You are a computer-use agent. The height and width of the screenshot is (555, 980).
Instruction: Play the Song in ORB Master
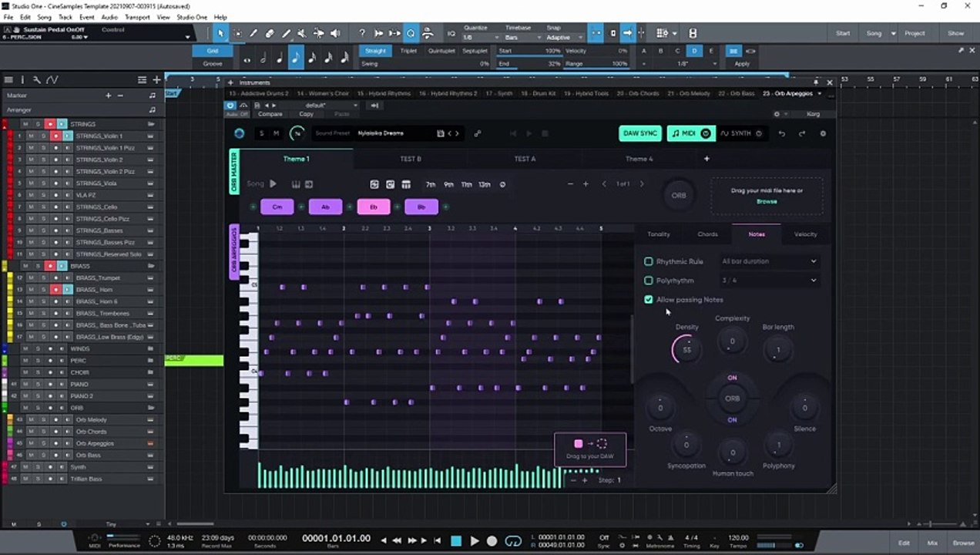(x=273, y=184)
